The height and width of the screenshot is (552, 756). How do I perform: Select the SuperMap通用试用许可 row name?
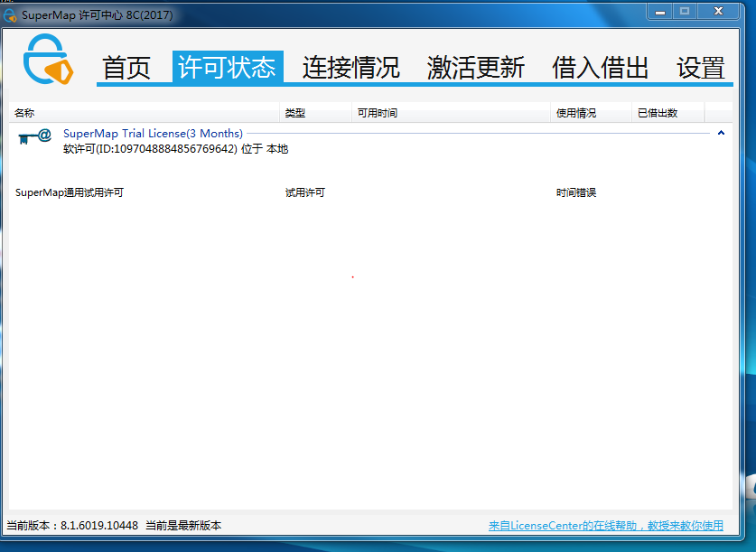pos(70,192)
